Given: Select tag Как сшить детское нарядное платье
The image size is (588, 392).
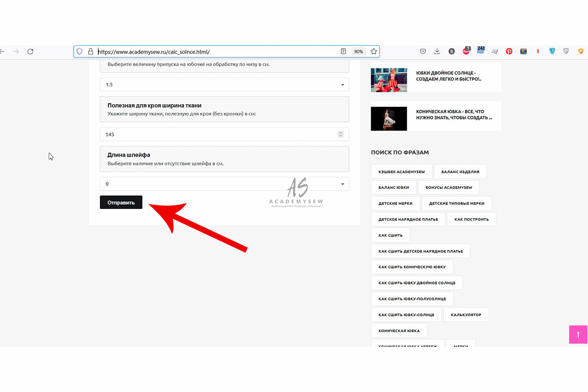Looking at the screenshot, I should point(421,251).
